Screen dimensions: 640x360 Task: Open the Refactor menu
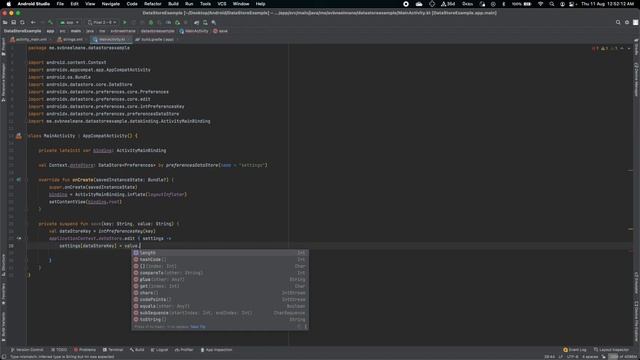tap(153, 4)
